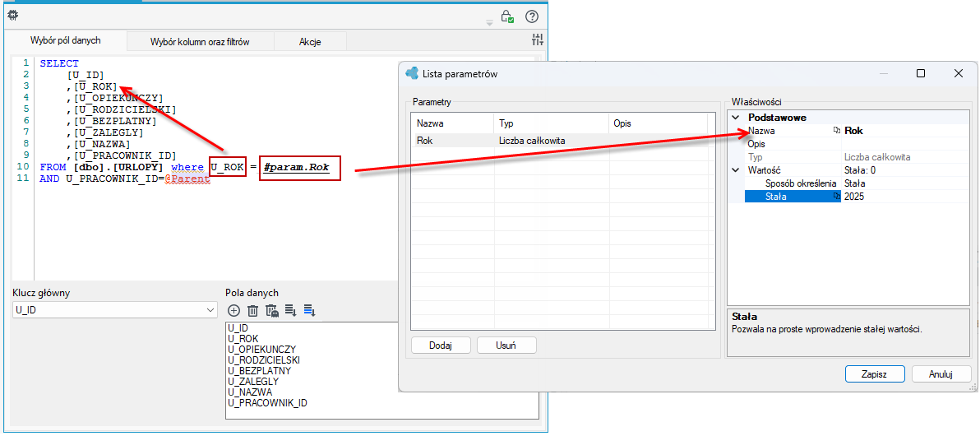
Task: Select U_ID in Pola danych list
Action: 238,327
